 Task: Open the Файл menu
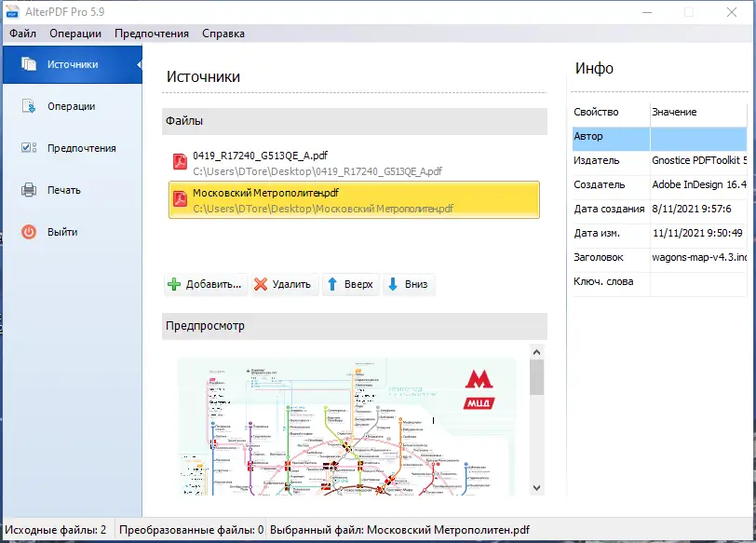[x=22, y=34]
